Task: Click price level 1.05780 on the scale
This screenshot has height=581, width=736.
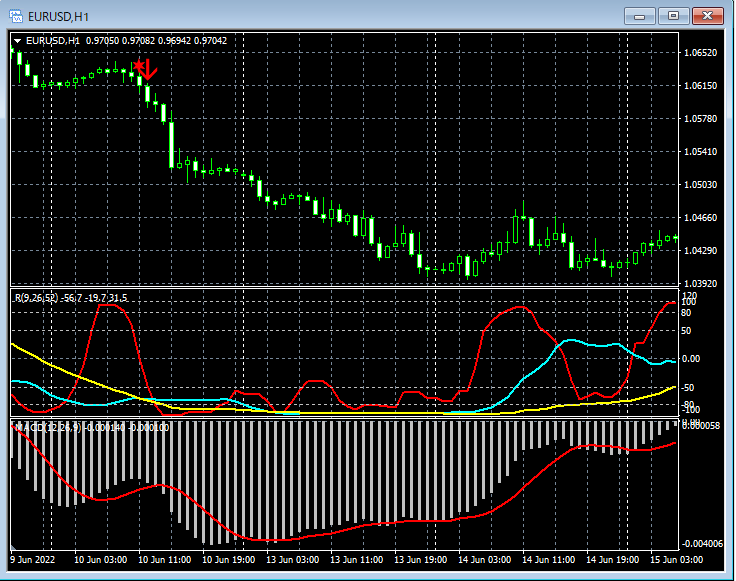Action: click(701, 118)
